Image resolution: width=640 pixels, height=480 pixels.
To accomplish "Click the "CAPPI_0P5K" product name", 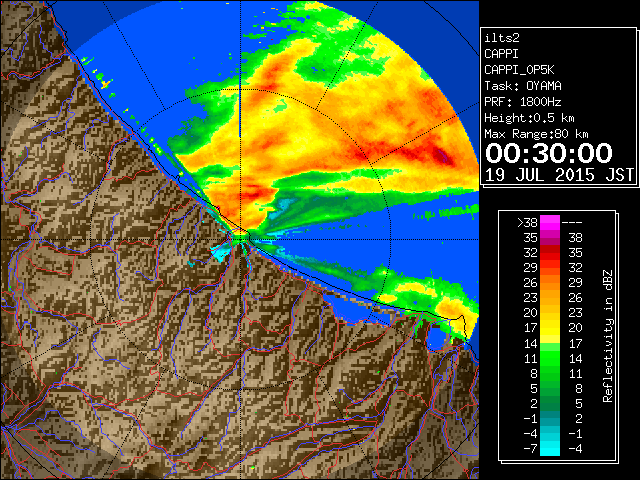I will [x=519, y=70].
